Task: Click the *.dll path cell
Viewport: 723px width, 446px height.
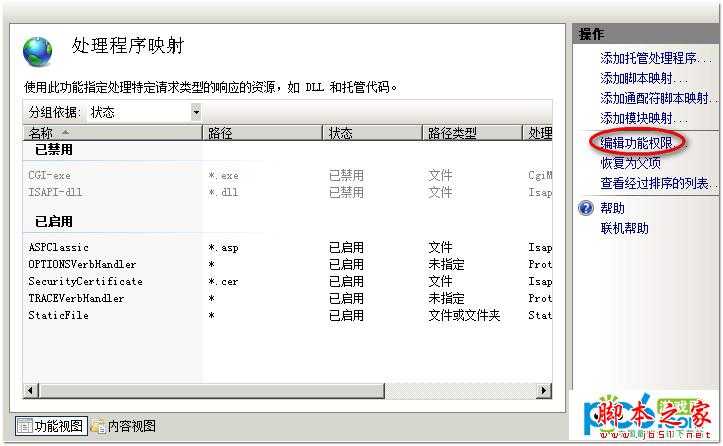Action: coord(223,192)
